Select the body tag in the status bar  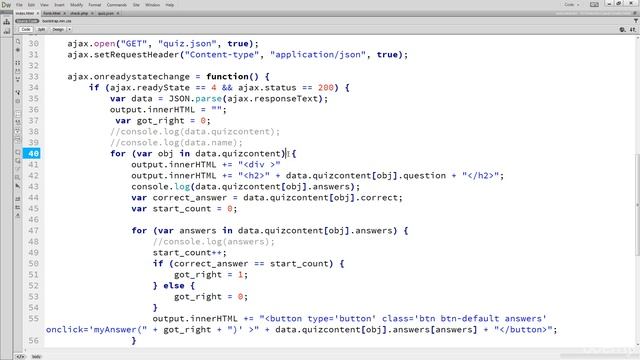point(36,357)
